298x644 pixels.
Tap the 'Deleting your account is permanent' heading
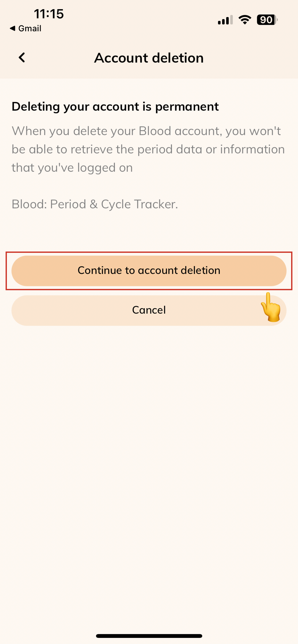coord(115,107)
